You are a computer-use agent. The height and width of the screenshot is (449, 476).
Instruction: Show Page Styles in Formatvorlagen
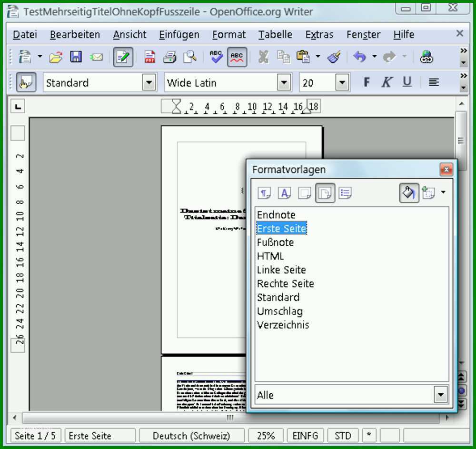point(325,193)
